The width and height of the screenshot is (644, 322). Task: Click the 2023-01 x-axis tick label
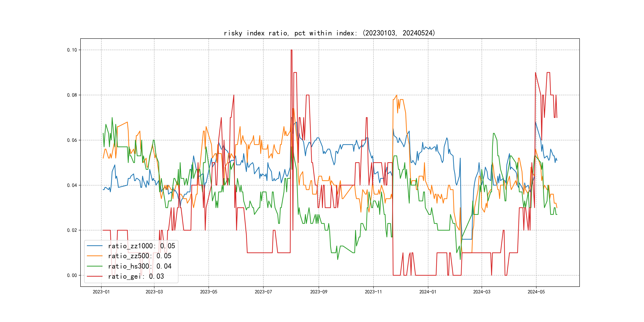coord(101,292)
